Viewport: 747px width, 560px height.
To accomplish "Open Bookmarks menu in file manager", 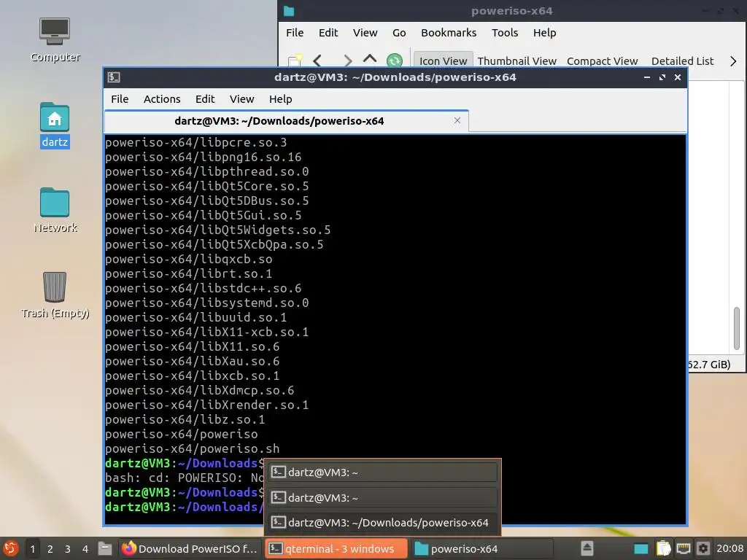I will point(449,33).
